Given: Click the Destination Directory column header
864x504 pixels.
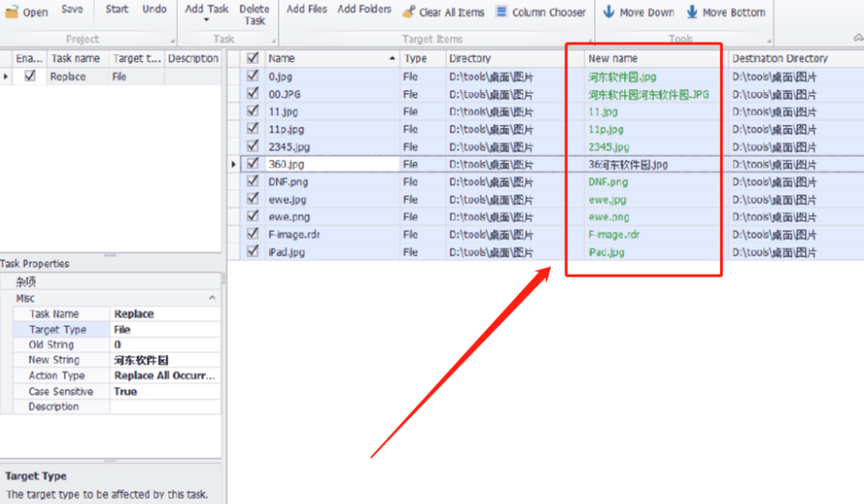Looking at the screenshot, I should pyautogui.click(x=795, y=58).
